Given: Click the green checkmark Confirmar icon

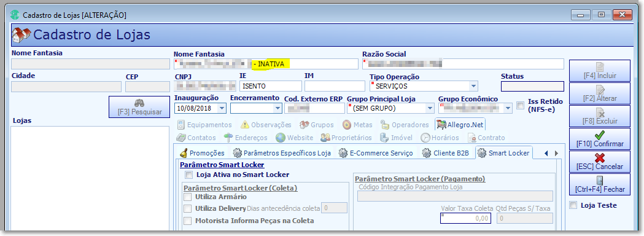Looking at the screenshot, I should [x=599, y=135].
